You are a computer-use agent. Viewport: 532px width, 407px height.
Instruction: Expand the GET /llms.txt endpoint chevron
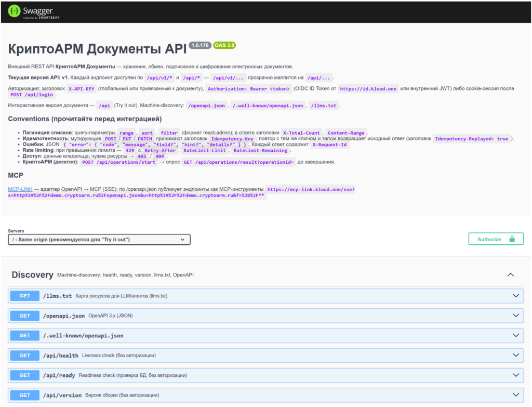pyautogui.click(x=516, y=296)
